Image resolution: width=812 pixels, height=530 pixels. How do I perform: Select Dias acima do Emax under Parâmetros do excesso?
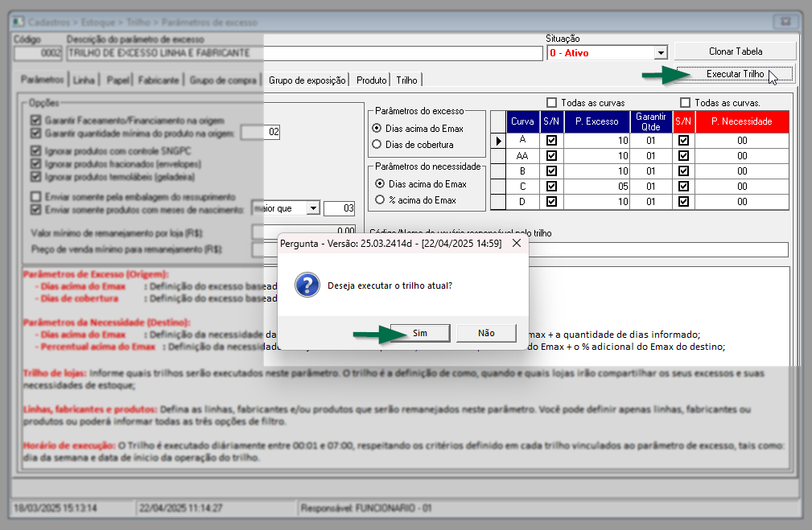click(x=377, y=129)
